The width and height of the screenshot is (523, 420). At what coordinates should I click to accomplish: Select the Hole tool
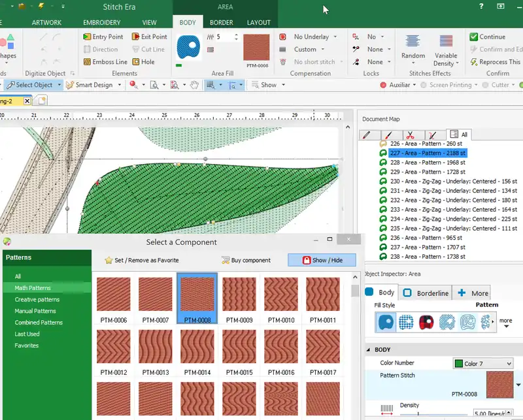(144, 62)
